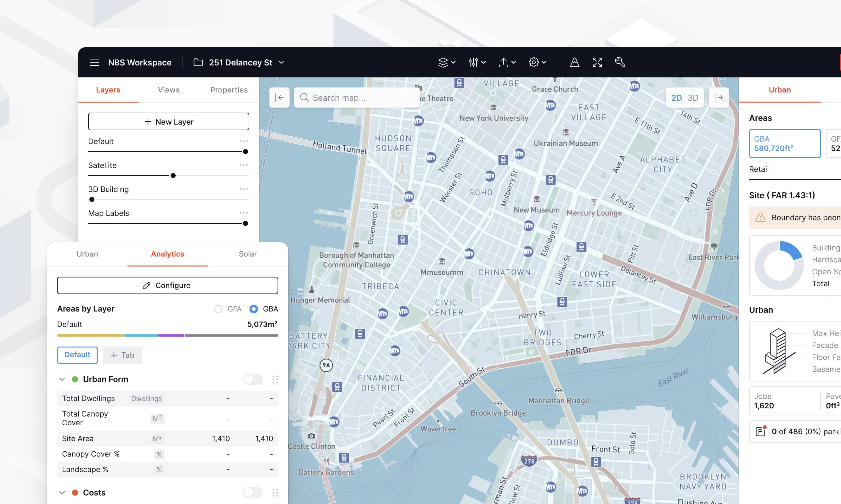Open the layers stack dropdown
This screenshot has height=504, width=841.
tap(446, 63)
